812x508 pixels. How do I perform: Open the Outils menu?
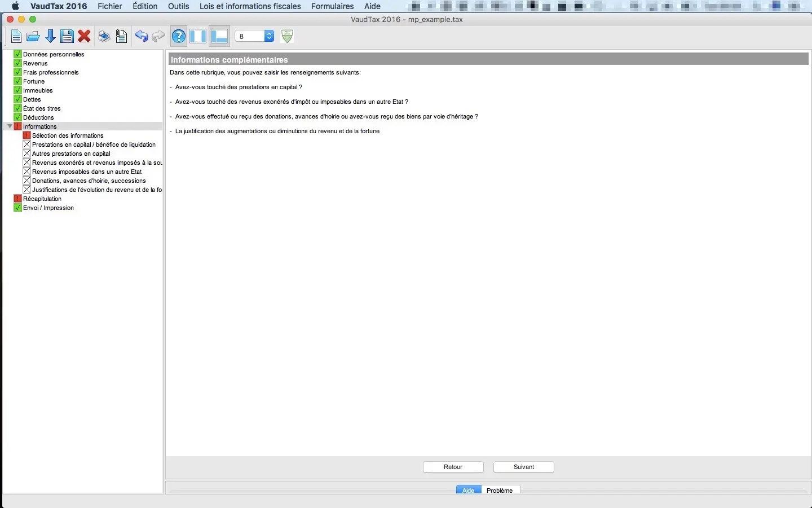click(179, 6)
